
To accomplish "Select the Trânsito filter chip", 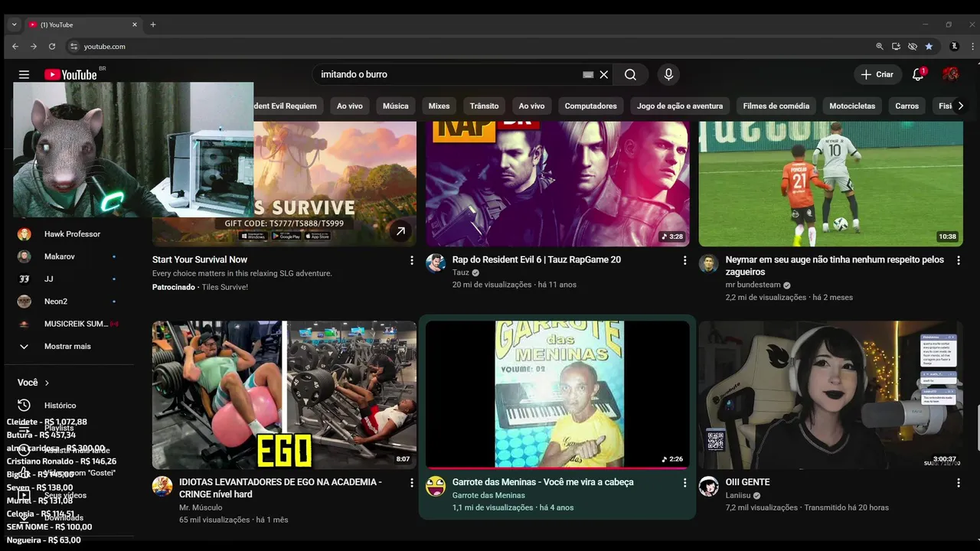I will (x=484, y=106).
